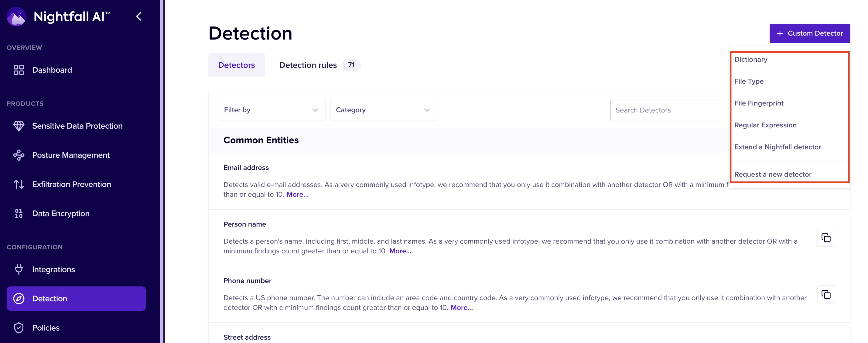
Task: Copy the Person name detector
Action: pos(826,238)
